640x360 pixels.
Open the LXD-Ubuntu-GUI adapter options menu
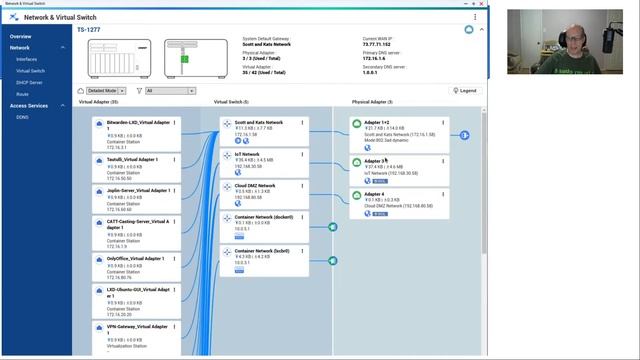(x=175, y=290)
